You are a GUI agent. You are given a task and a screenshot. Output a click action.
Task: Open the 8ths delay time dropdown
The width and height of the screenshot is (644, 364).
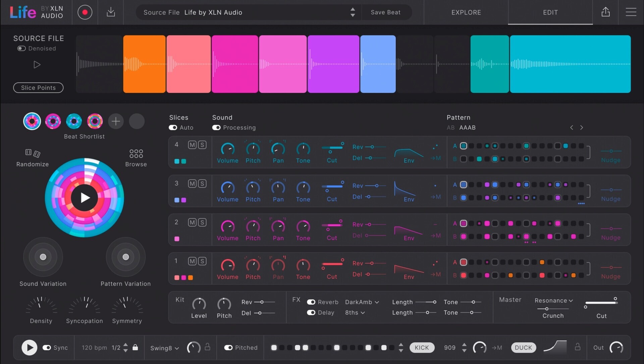(x=355, y=313)
